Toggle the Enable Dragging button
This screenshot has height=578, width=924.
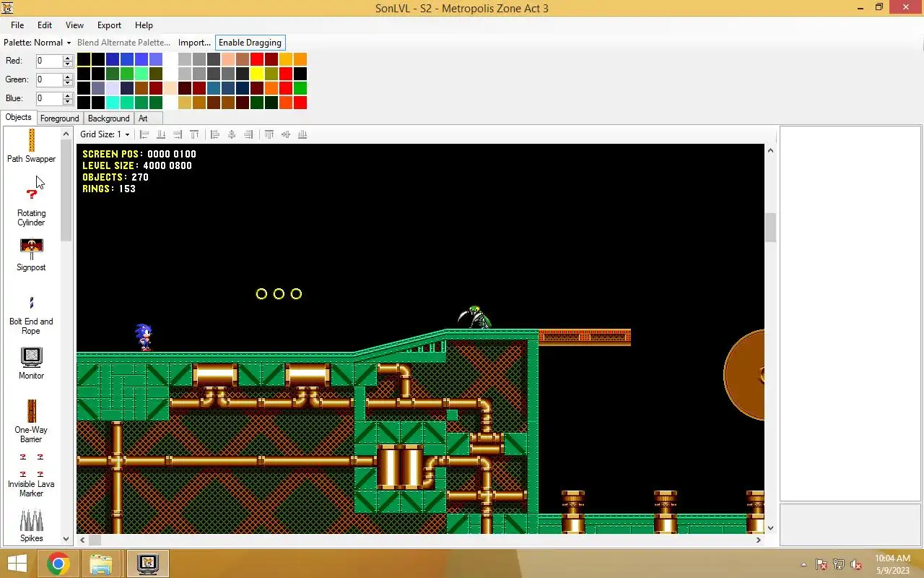[x=250, y=43]
